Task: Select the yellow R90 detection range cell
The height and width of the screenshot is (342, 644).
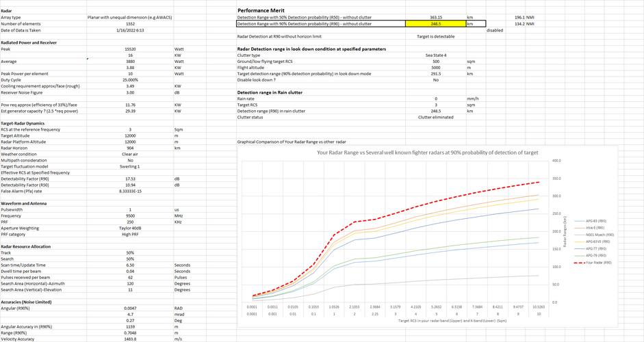Action: (436, 24)
